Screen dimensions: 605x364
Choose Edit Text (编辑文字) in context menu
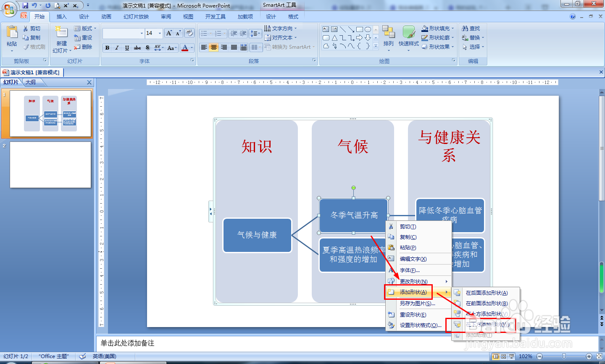click(x=418, y=259)
